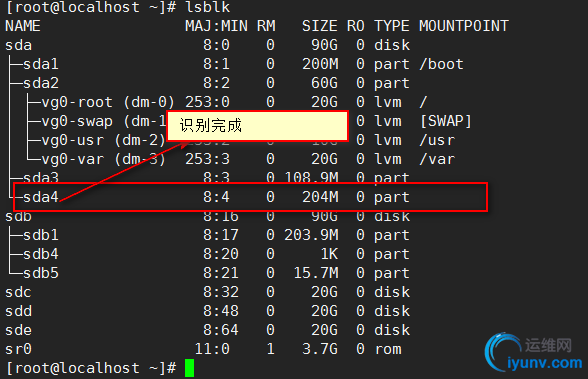
Task: Click the sdb4 partition name
Action: click(x=41, y=254)
